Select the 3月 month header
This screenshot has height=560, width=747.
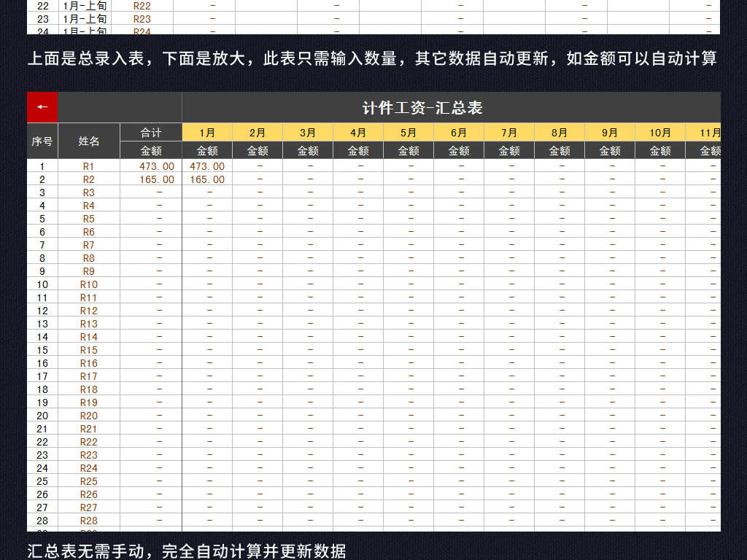tap(308, 133)
